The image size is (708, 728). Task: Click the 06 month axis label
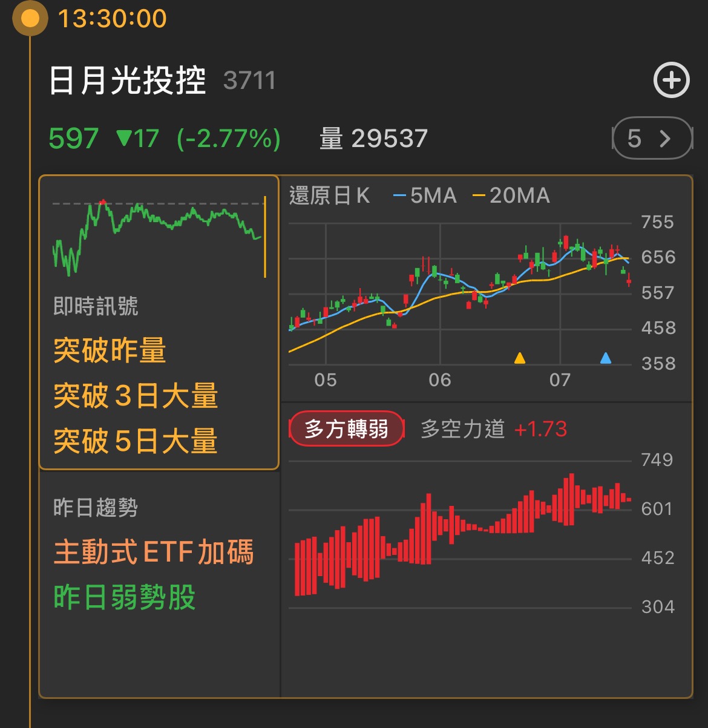(x=440, y=380)
